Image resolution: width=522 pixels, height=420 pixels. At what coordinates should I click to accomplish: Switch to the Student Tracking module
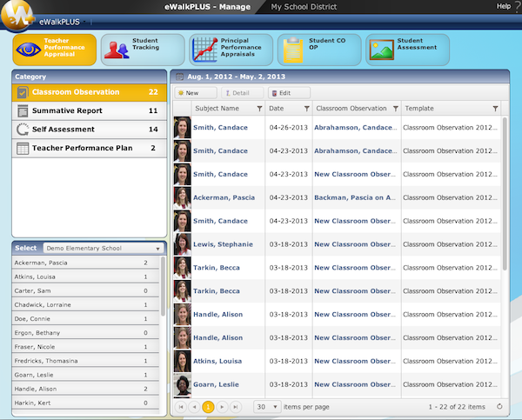(143, 50)
